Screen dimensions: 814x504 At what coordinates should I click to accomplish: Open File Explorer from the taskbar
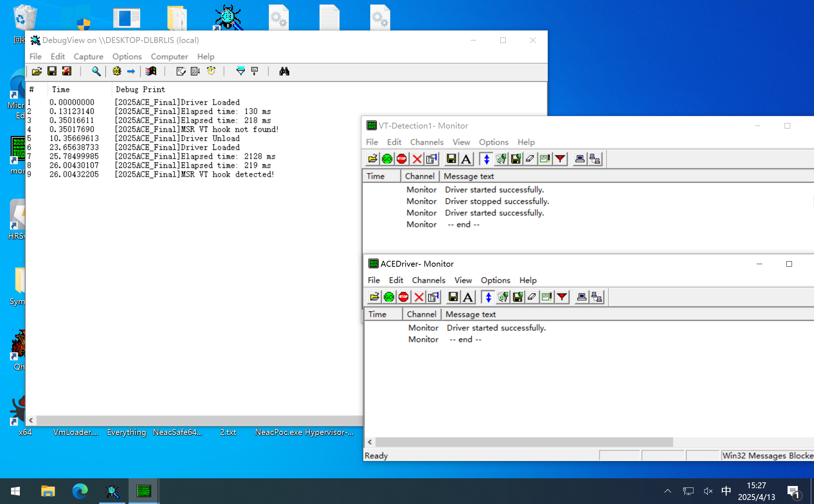coord(48,491)
